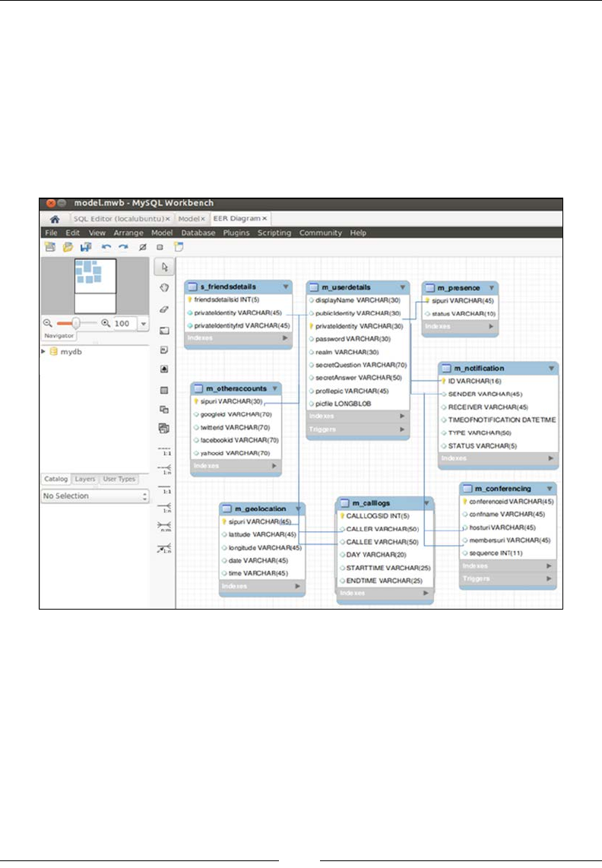The height and width of the screenshot is (868, 602).
Task: Open the Plugins menu
Action: coord(236,233)
